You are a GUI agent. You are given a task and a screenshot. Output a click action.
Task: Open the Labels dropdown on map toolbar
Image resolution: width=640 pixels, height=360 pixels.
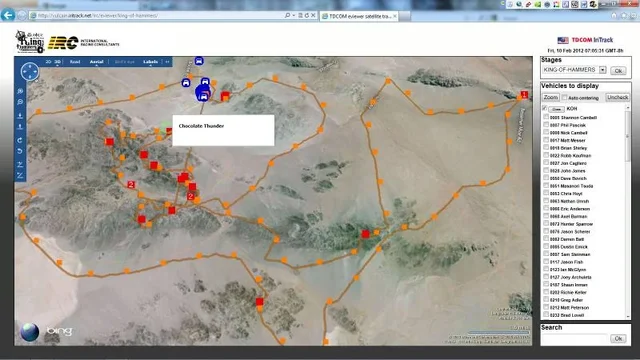click(151, 62)
